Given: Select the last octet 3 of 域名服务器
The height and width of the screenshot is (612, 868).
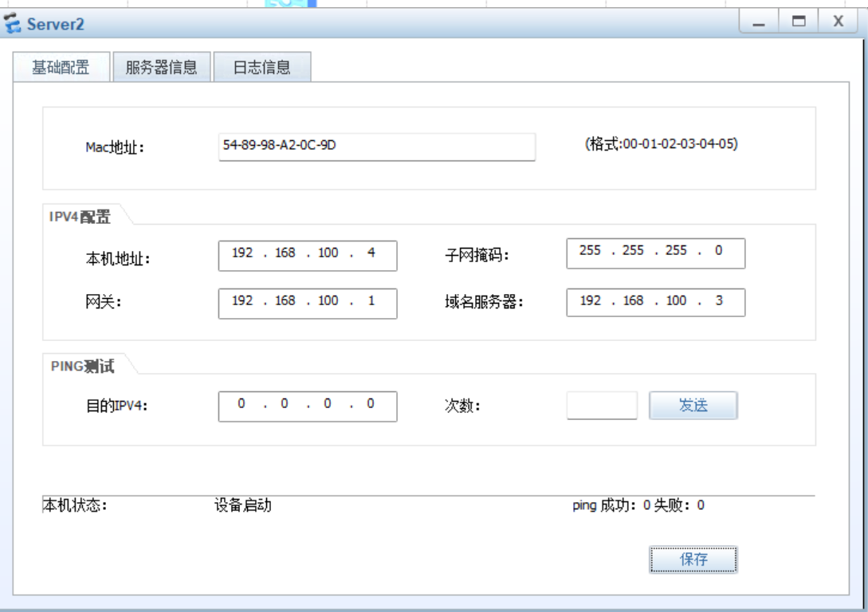Looking at the screenshot, I should click(x=719, y=300).
